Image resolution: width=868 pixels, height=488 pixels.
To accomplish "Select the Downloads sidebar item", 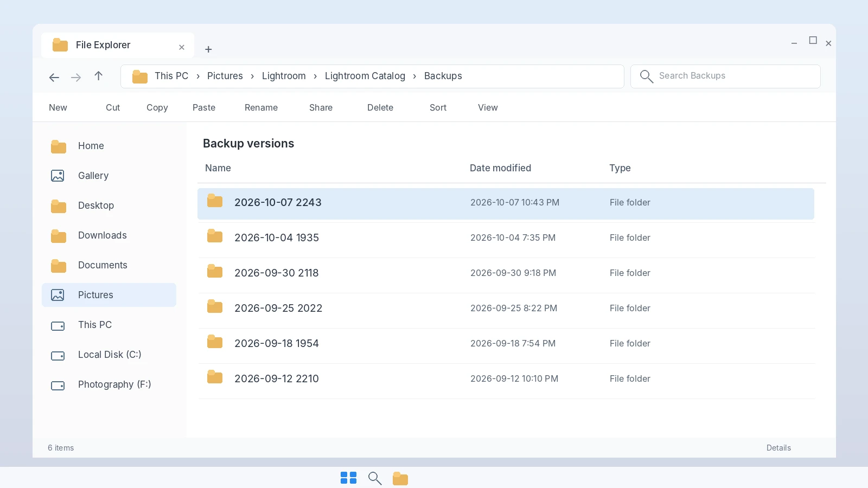I will pyautogui.click(x=109, y=235).
